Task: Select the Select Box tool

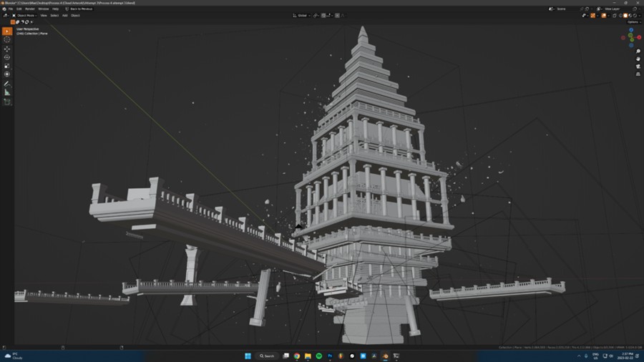Action: click(x=7, y=31)
